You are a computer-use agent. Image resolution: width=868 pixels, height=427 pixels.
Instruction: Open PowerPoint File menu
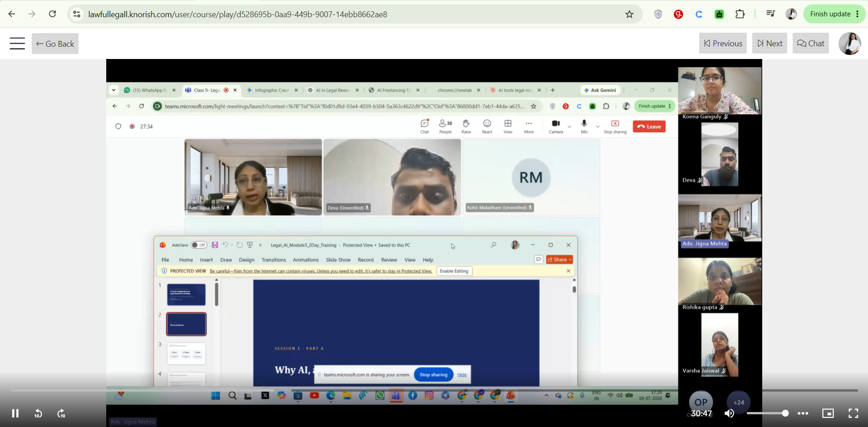[x=165, y=260]
